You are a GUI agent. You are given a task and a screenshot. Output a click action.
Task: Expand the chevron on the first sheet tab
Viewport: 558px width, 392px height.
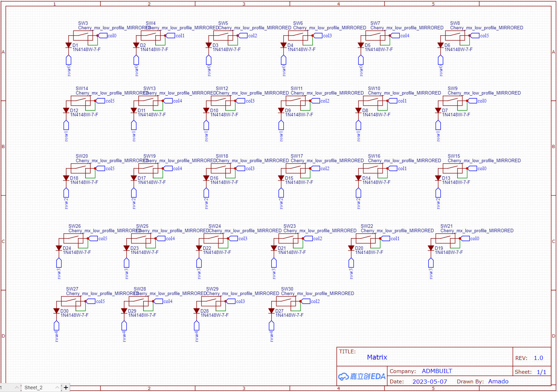tap(17, 388)
